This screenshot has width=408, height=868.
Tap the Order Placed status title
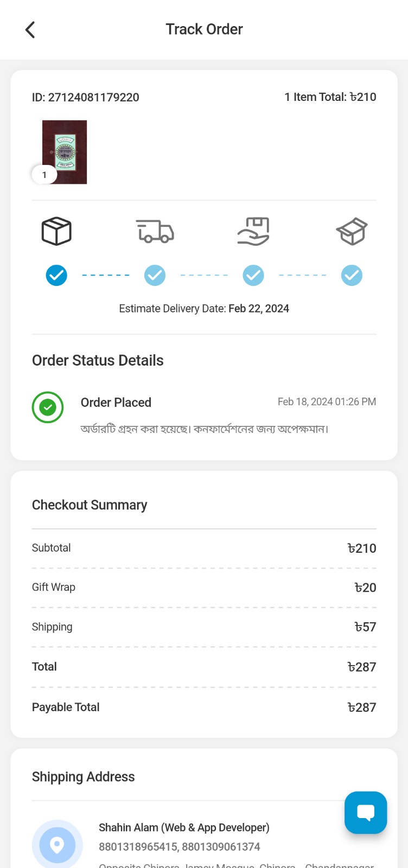pyautogui.click(x=116, y=403)
